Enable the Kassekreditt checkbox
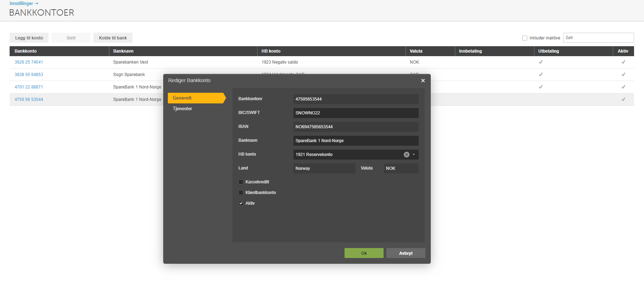The height and width of the screenshot is (285, 644). [x=241, y=182]
